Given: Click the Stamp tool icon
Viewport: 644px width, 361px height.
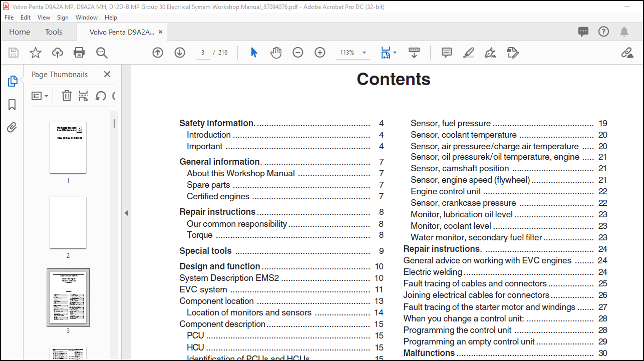Looking at the screenshot, I should (512, 53).
